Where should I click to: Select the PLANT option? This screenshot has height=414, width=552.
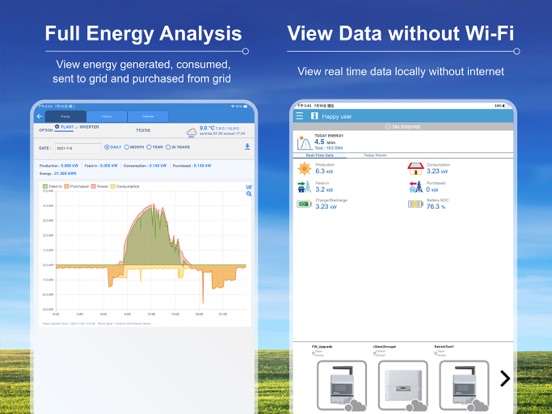(64, 127)
